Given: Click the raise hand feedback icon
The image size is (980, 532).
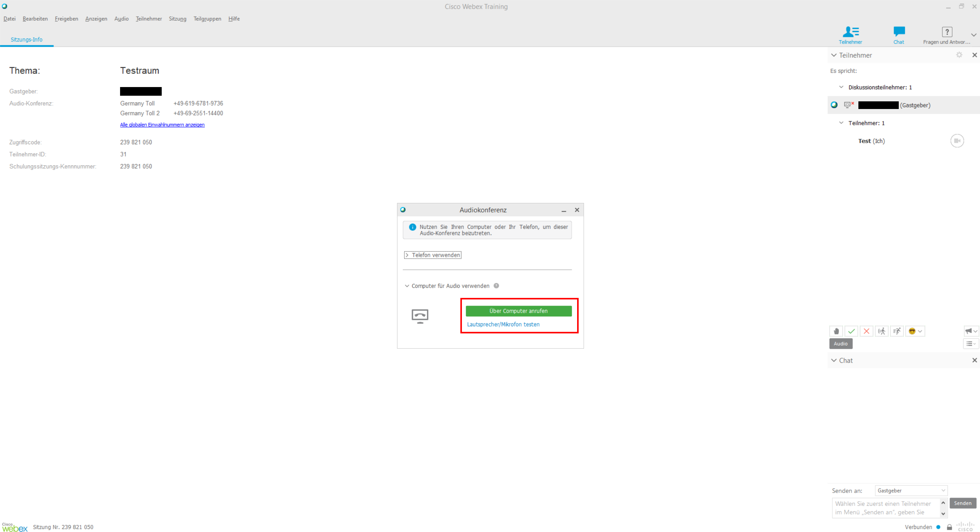Looking at the screenshot, I should 836,331.
